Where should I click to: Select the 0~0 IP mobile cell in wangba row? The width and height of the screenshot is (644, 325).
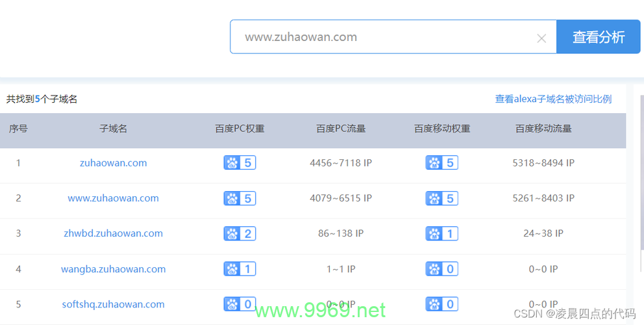pyautogui.click(x=543, y=269)
